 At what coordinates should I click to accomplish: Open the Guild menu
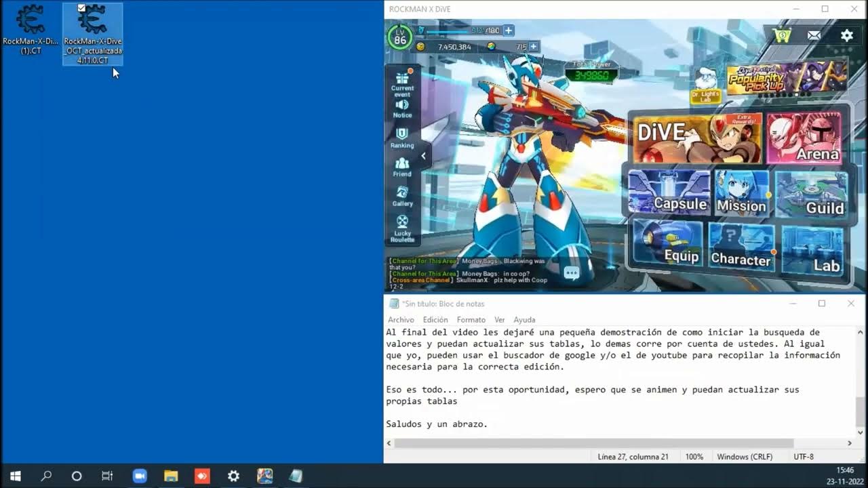[x=811, y=195]
